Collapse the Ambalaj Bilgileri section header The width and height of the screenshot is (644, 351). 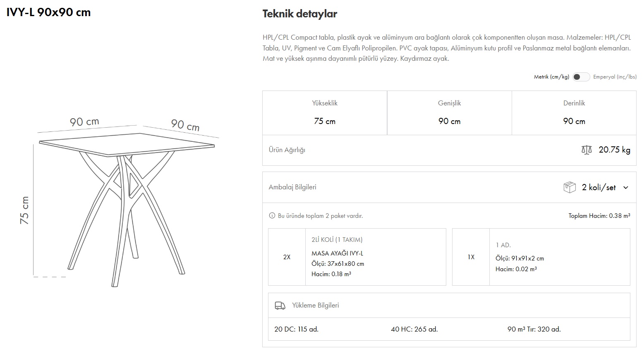pyautogui.click(x=292, y=187)
